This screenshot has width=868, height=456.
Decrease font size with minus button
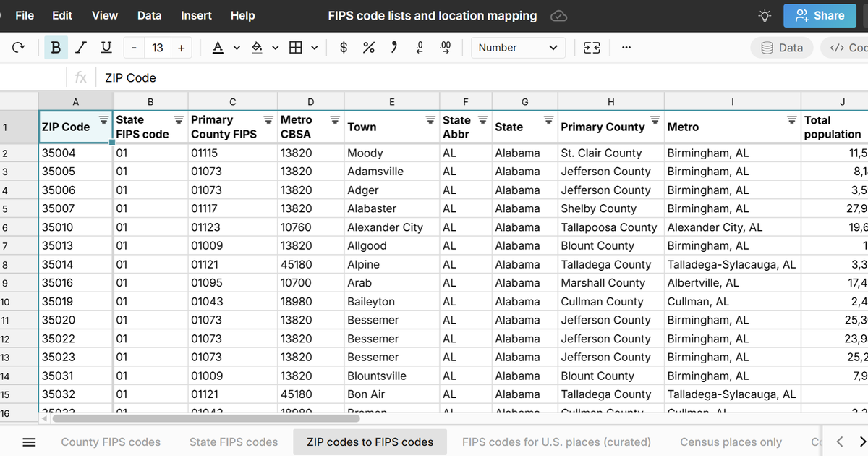[134, 48]
